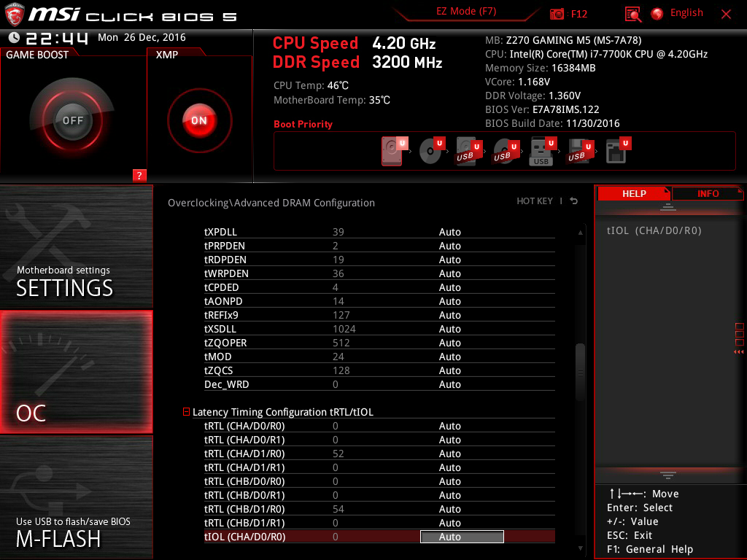
Task: Open the tIOL (CHA/D0/R0) Auto value box
Action: 462,537
